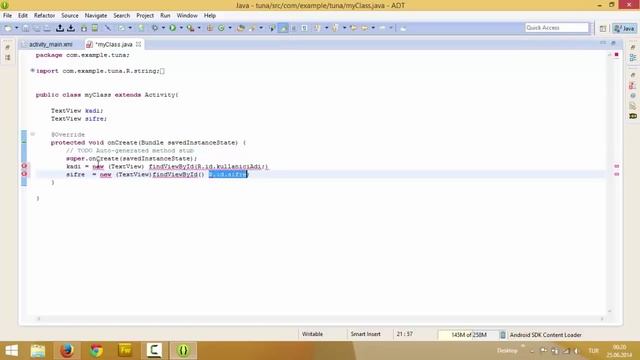Viewport: 640px width, 360px height.
Task: Click the Forward navigation arrow icon
Action: tap(382, 28)
